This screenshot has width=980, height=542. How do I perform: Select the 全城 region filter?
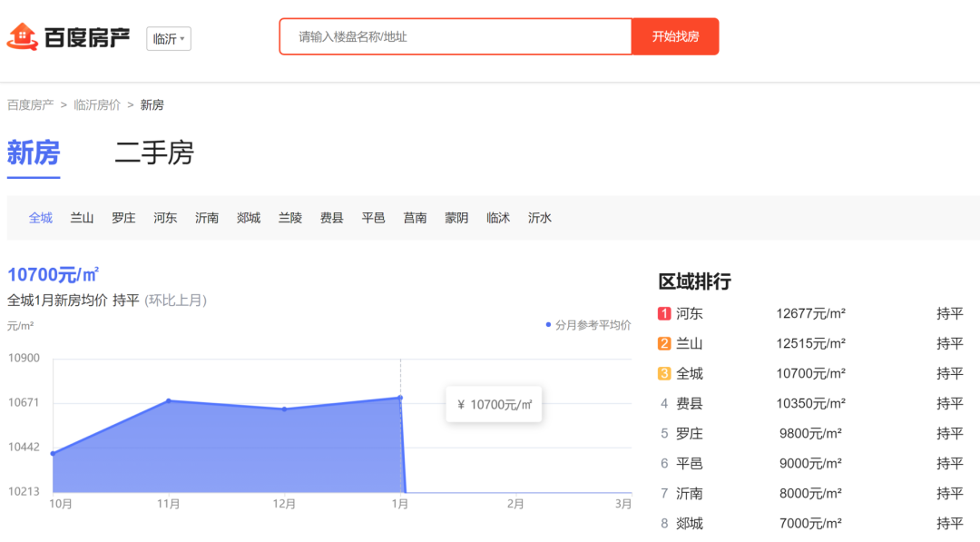[x=40, y=218]
